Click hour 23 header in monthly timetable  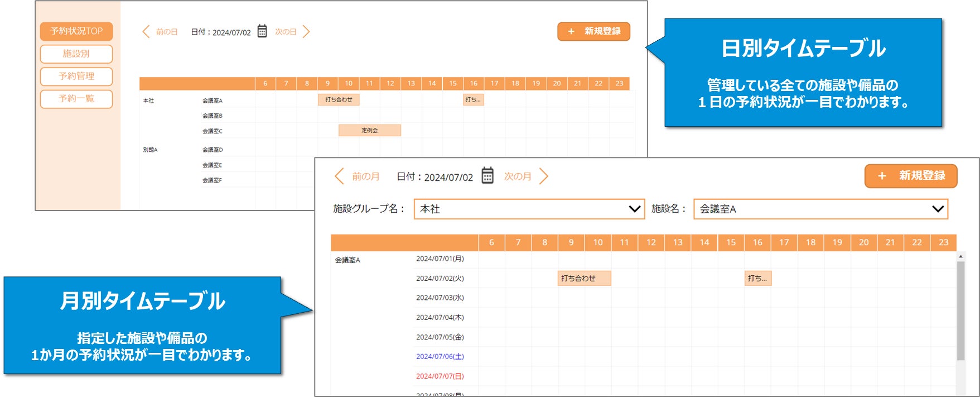click(943, 242)
